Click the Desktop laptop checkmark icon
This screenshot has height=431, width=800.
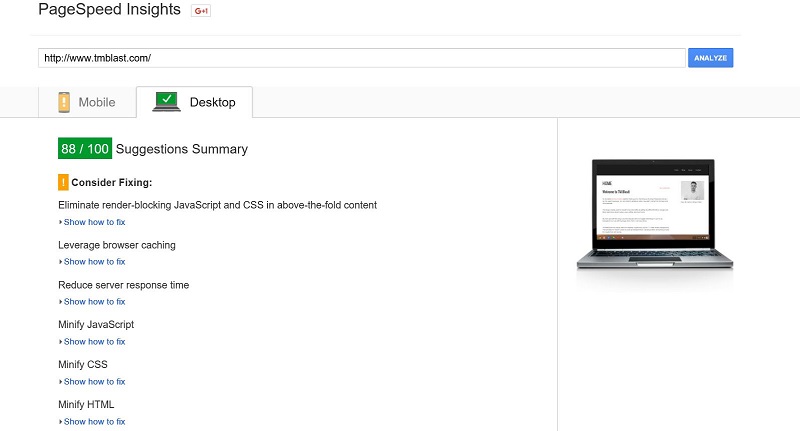click(166, 102)
